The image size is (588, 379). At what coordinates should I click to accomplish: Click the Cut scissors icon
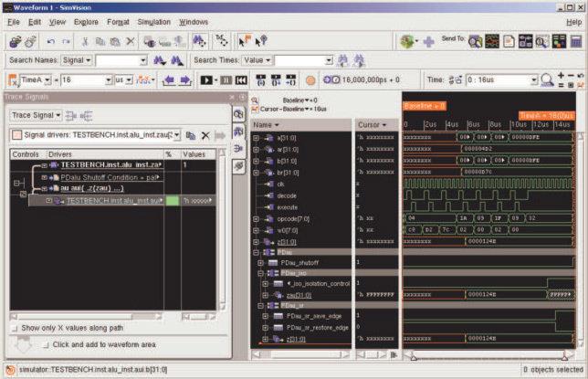85,41
